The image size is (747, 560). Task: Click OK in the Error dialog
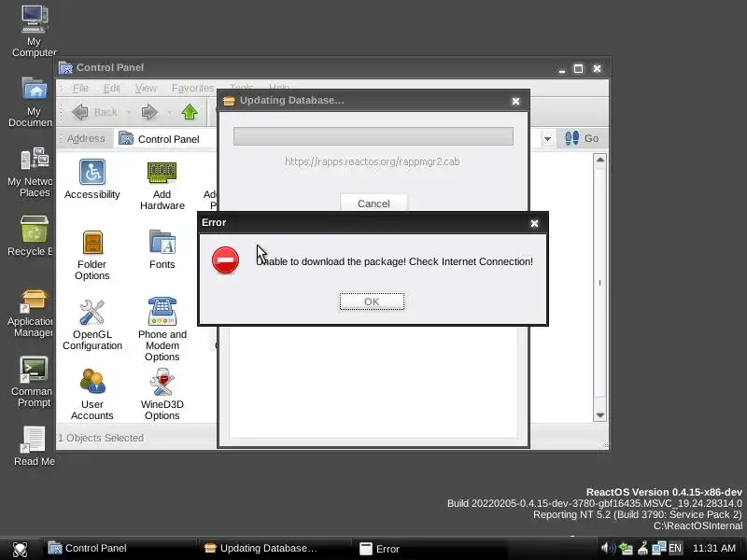(x=372, y=301)
